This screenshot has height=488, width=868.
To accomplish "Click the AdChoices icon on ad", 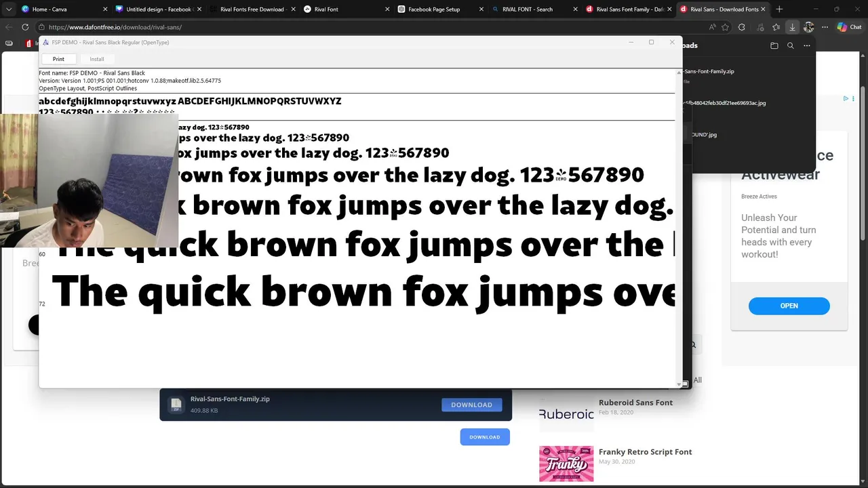I will click(x=846, y=98).
